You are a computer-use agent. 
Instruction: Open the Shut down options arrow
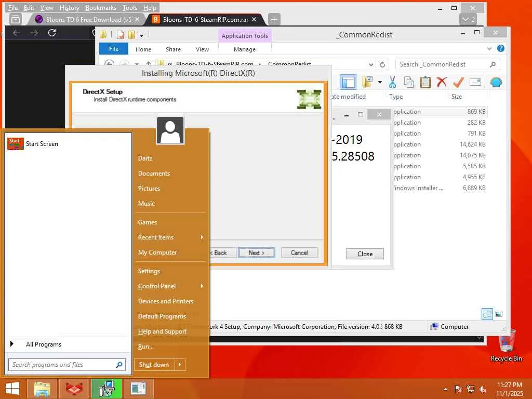[180, 365]
